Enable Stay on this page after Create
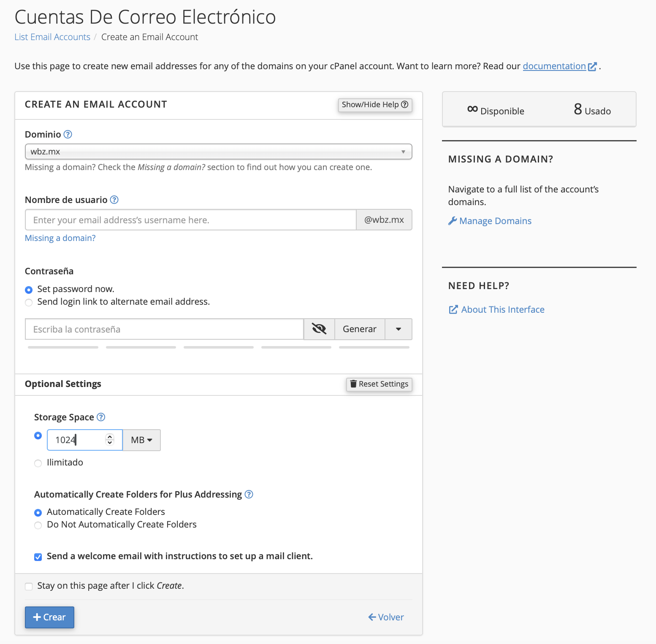This screenshot has height=644, width=656. 29,586
